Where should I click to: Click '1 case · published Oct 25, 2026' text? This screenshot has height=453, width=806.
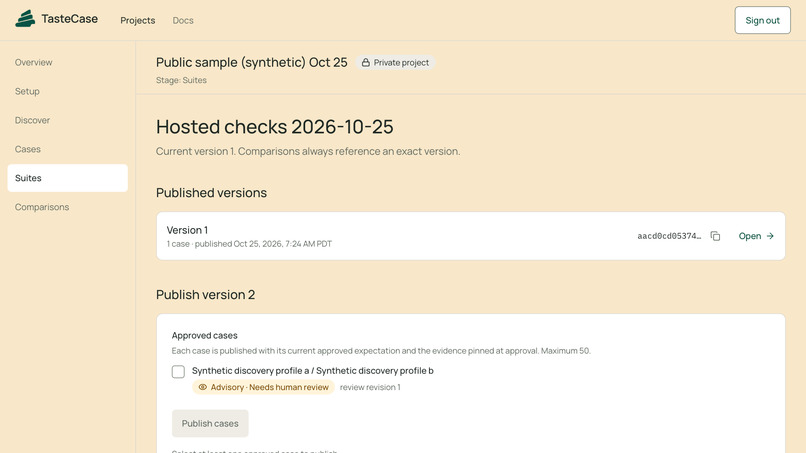pyautogui.click(x=249, y=244)
